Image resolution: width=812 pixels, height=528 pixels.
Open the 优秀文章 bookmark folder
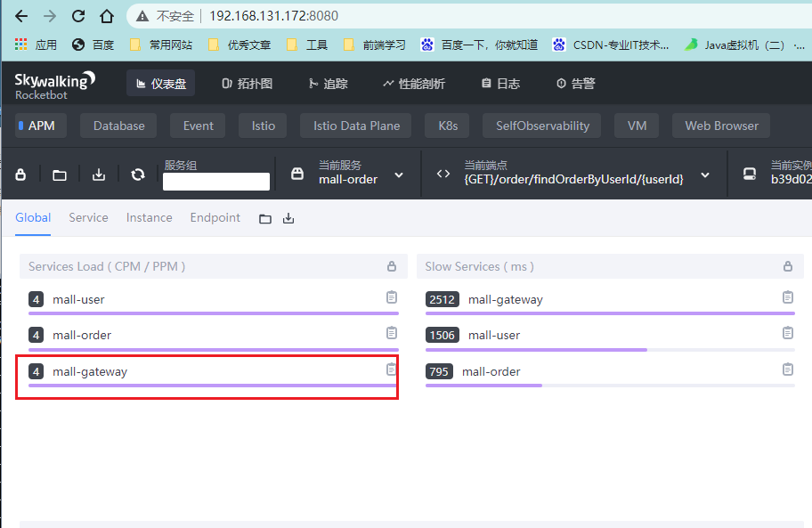point(240,45)
